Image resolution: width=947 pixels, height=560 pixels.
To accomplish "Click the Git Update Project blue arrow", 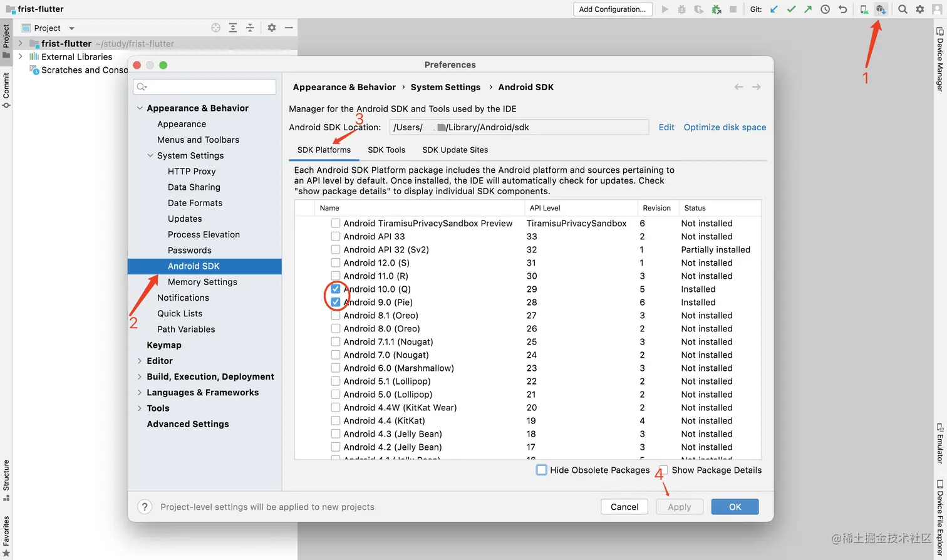I will pos(774,9).
